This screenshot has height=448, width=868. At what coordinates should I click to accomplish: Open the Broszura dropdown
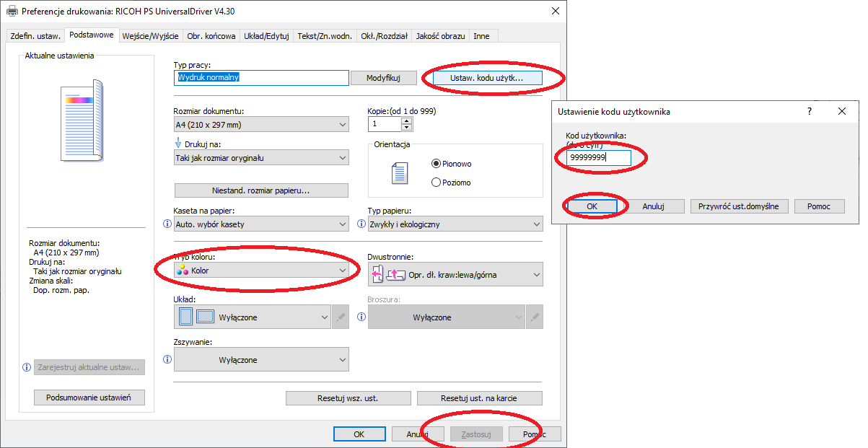click(x=446, y=317)
